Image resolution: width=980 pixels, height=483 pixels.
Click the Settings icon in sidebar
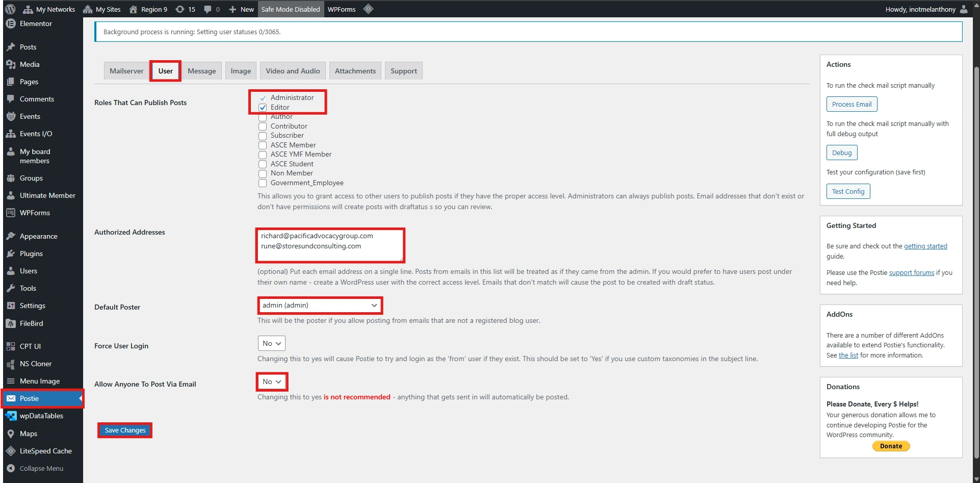(11, 306)
